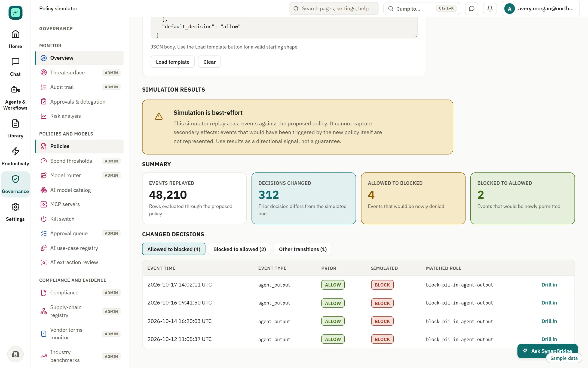Image resolution: width=588 pixels, height=368 pixels.
Task: Open the Compliance page
Action: (79, 292)
